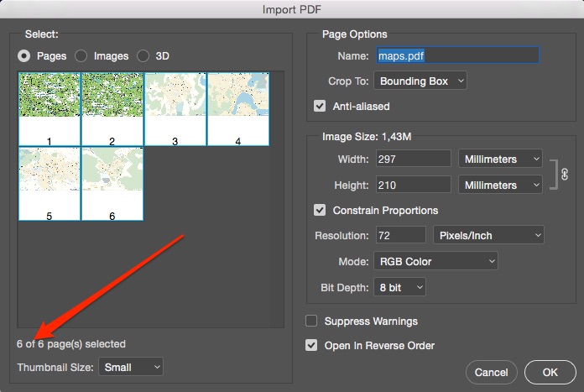The width and height of the screenshot is (584, 392).
Task: Toggle Open In Reverse Order checkbox
Action: pos(312,345)
